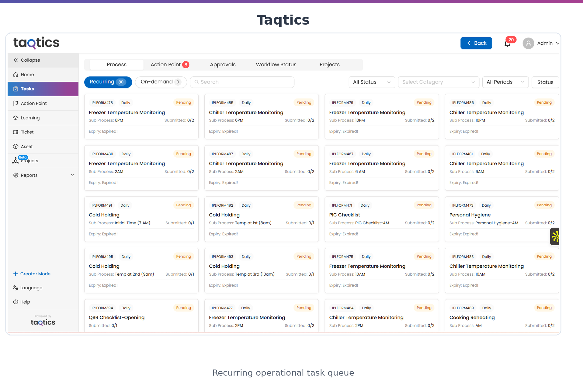Click the Reports globe icon in sidebar
This screenshot has height=392, width=583.
pos(16,175)
